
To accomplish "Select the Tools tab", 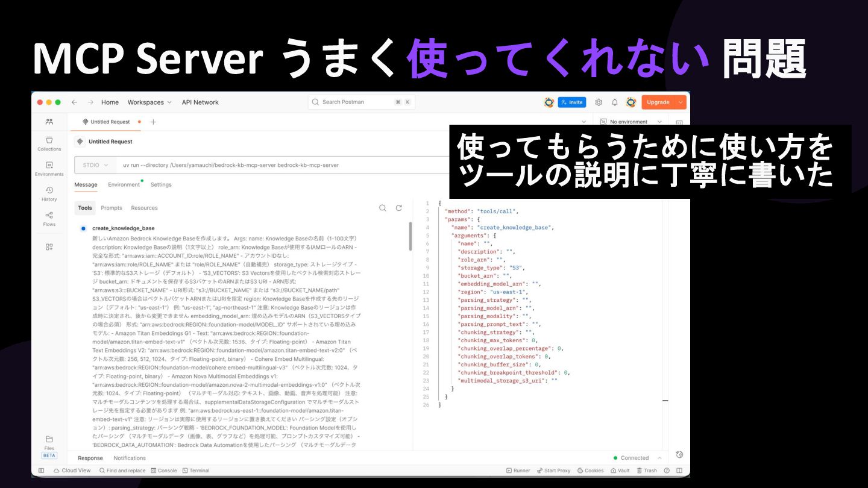I will coord(85,208).
